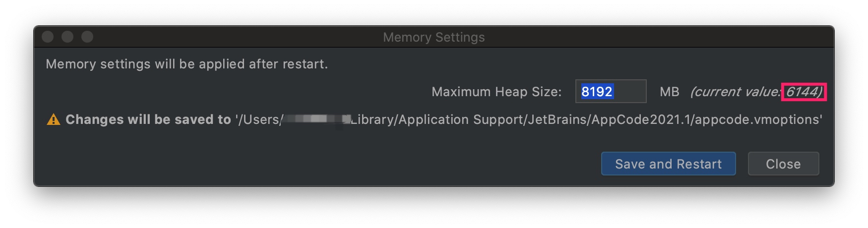Click the third zoom window dot
The height and width of the screenshot is (228, 868).
pyautogui.click(x=87, y=37)
